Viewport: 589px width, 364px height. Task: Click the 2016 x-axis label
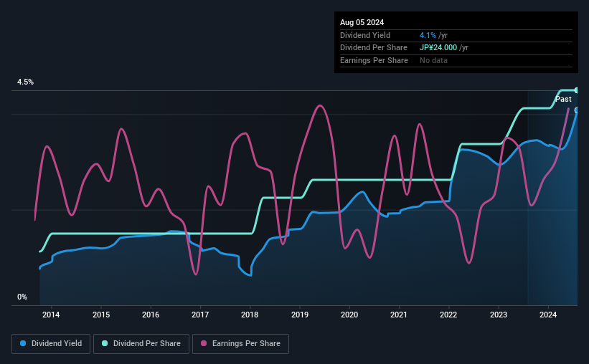[x=151, y=315]
